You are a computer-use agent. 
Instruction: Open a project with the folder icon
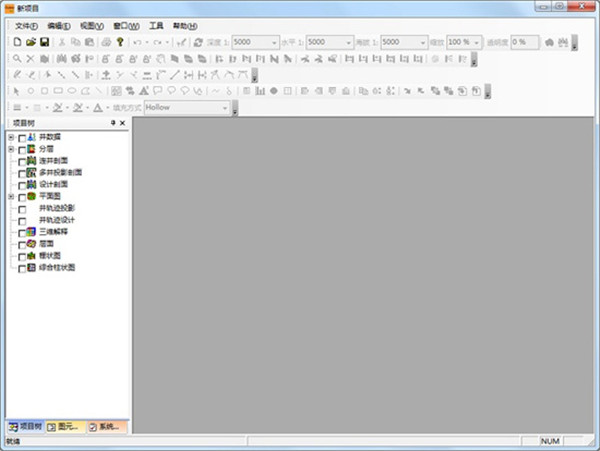coord(31,43)
